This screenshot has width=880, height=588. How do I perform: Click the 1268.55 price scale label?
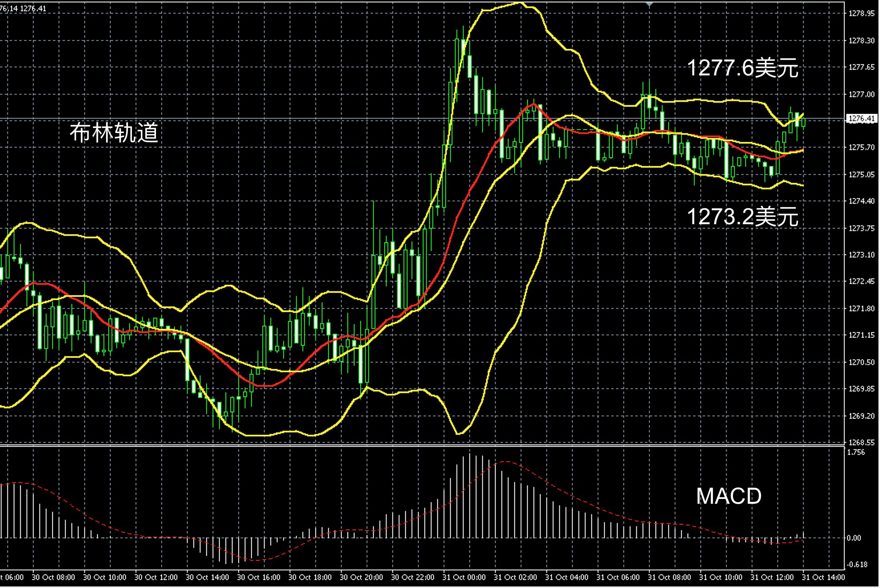(862, 442)
